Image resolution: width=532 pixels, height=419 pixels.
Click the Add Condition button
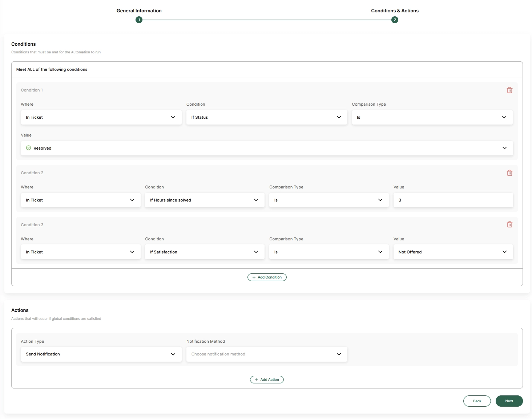pos(267,277)
